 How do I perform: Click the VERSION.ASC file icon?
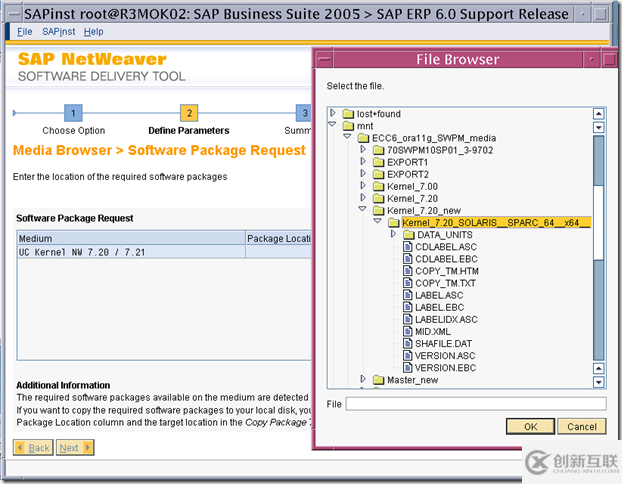(x=407, y=356)
